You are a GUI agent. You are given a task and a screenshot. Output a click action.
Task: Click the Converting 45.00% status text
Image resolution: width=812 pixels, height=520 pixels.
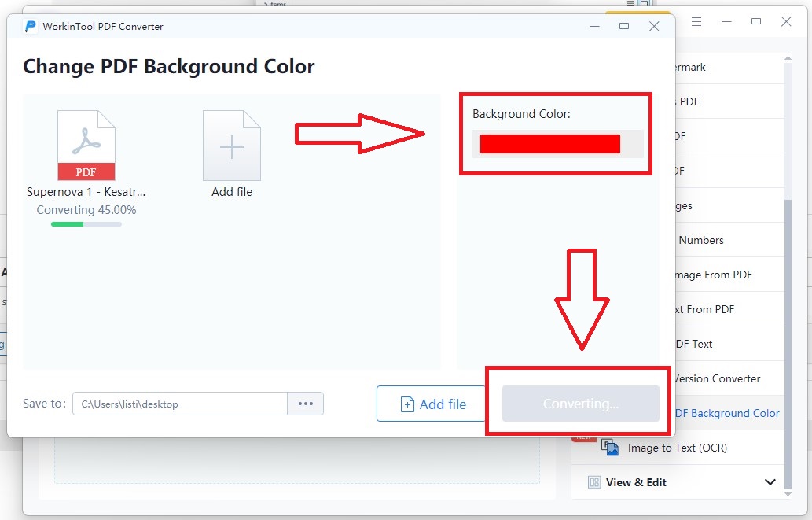[x=86, y=210]
